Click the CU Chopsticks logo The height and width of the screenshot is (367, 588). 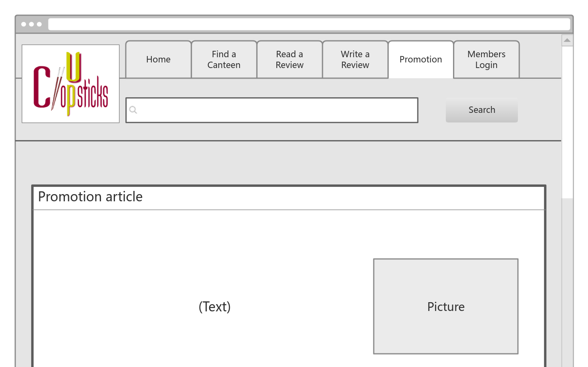70,84
